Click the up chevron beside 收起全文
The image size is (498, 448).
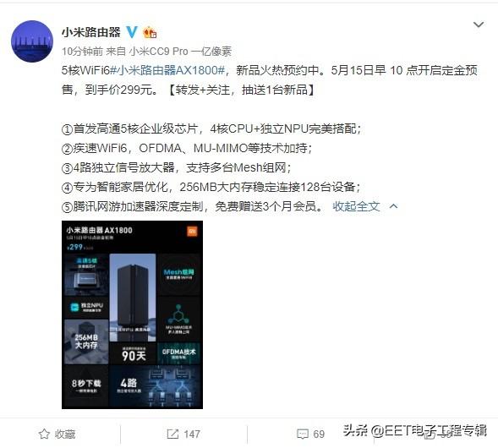tap(393, 206)
